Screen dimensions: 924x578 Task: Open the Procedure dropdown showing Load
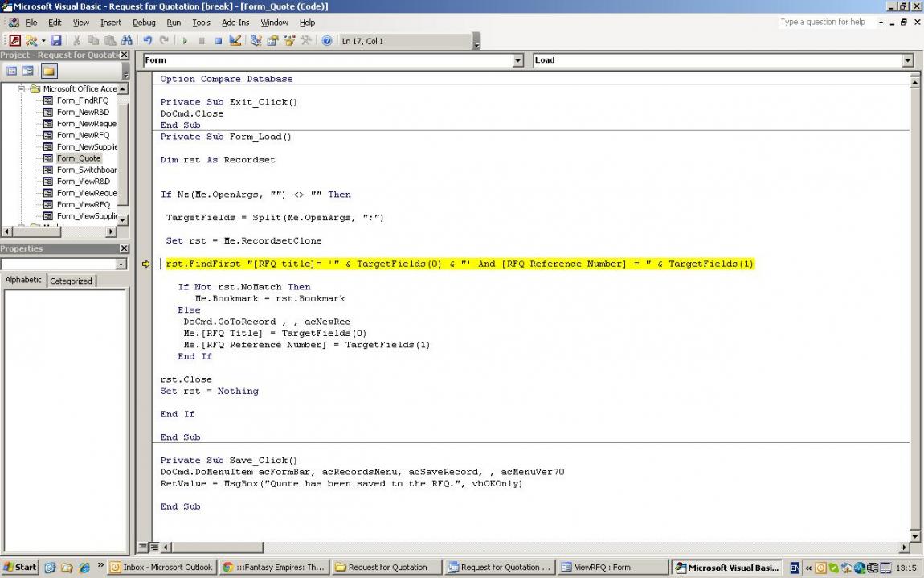pos(907,60)
